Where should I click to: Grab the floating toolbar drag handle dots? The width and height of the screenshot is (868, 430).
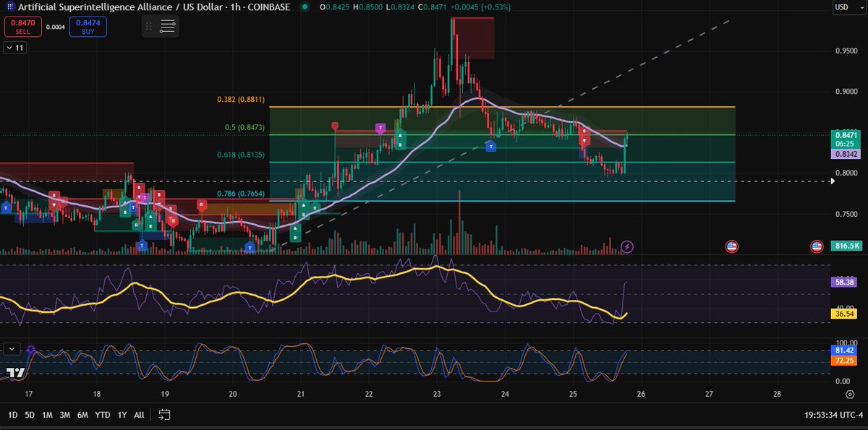[149, 27]
